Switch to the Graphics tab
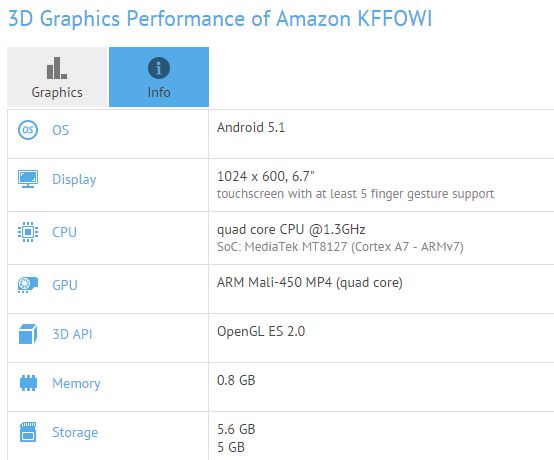 tap(57, 77)
